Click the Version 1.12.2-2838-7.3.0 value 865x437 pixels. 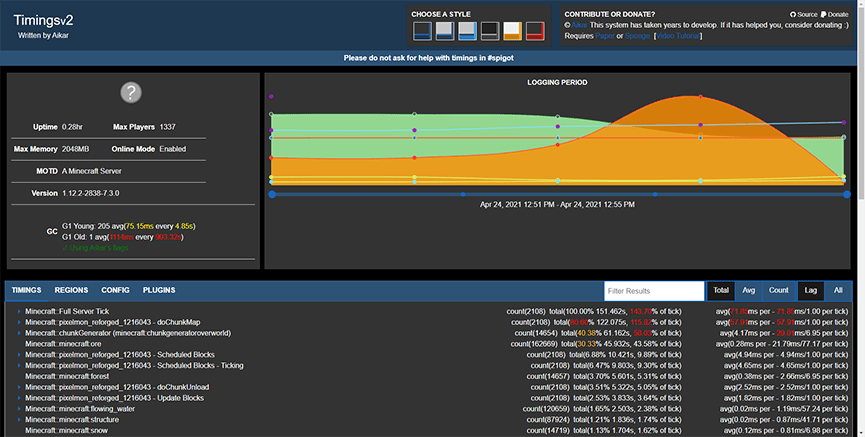pyautogui.click(x=90, y=193)
